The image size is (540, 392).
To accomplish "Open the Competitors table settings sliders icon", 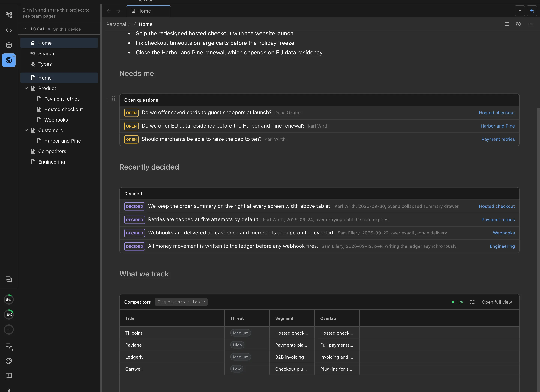I will point(472,302).
